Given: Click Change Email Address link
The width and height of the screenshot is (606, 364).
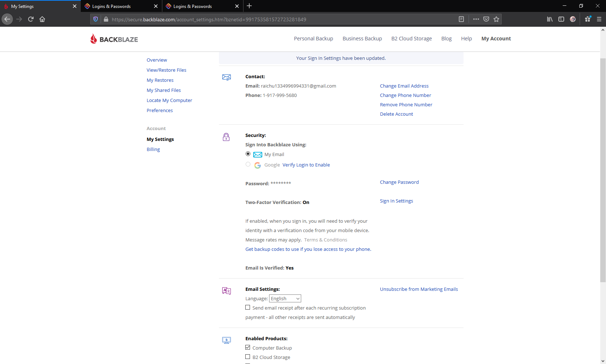Looking at the screenshot, I should click(x=404, y=86).
